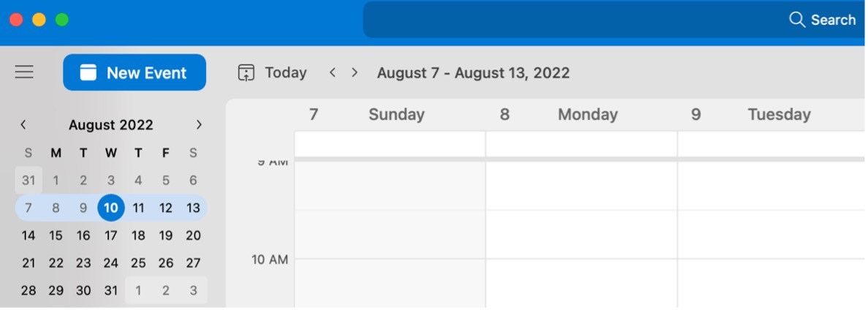Open the Tuesday 9 column header
This screenshot has width=868, height=310.
pos(772,115)
